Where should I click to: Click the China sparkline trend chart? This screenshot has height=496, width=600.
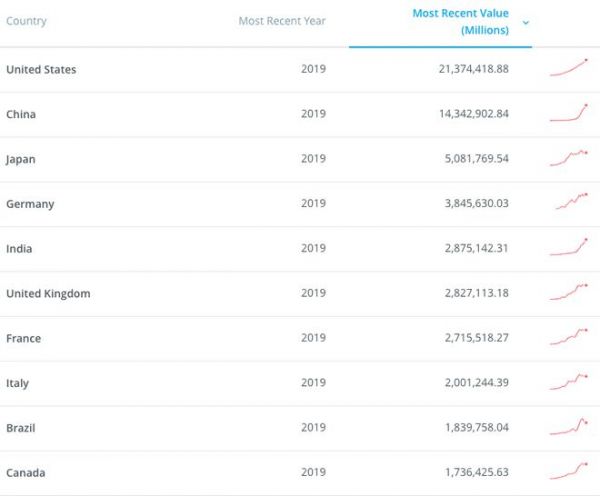coord(568,113)
